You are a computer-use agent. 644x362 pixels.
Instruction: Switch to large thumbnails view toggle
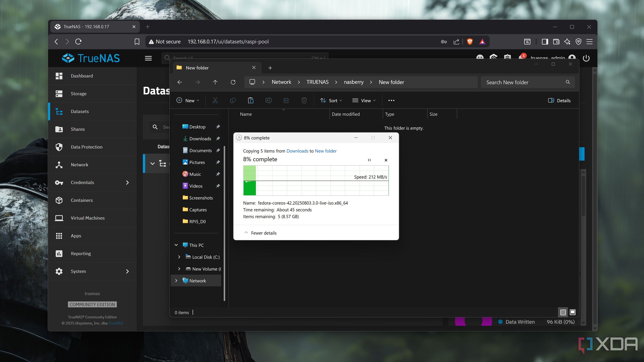pyautogui.click(x=573, y=312)
